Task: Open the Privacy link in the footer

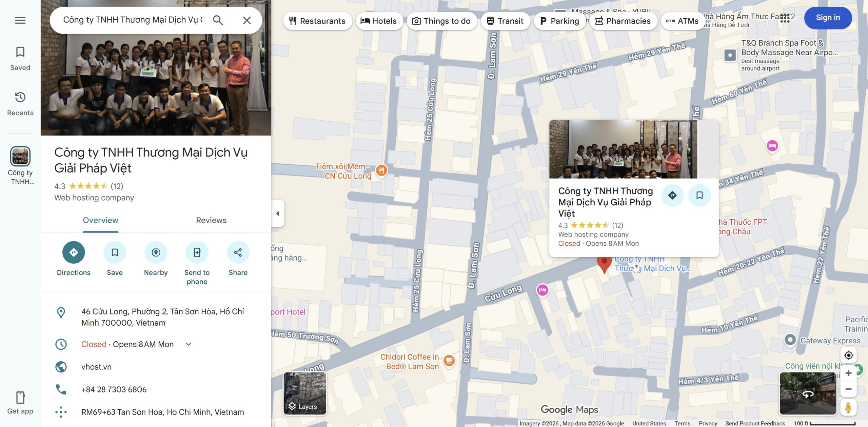Action: pos(708,423)
